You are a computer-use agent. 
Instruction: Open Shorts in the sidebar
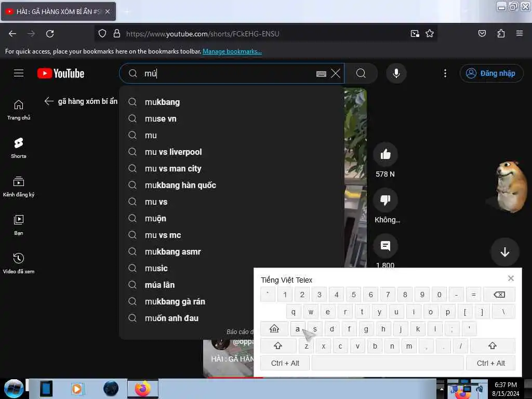[19, 148]
